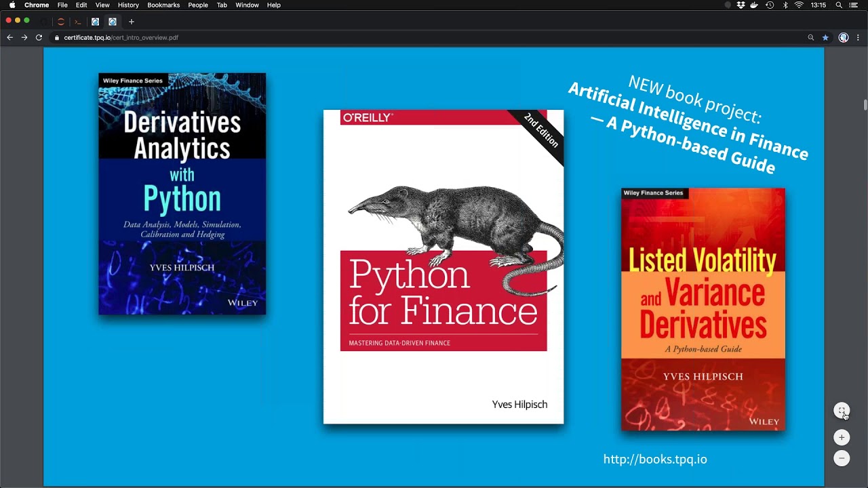Open the Tab menu
This screenshot has height=488, width=868.
tap(222, 5)
